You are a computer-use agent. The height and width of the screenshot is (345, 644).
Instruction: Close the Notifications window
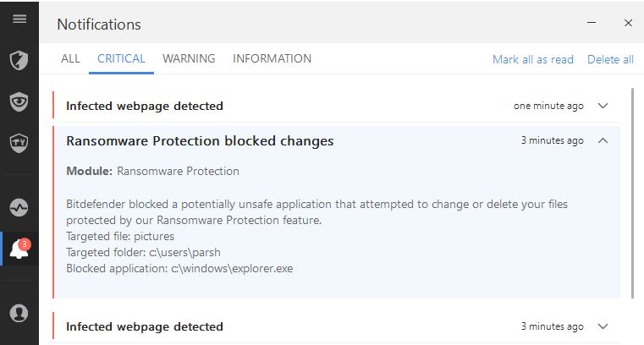tap(628, 23)
